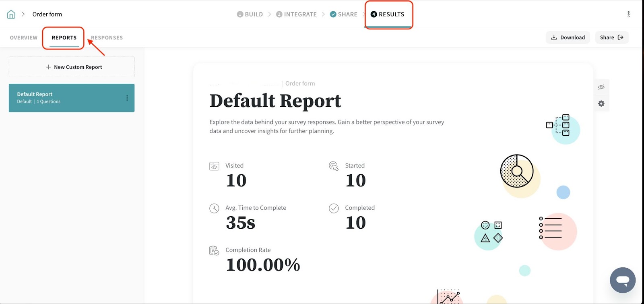This screenshot has width=644, height=304.
Task: Click the home icon in breadcrumb
Action: [11, 14]
